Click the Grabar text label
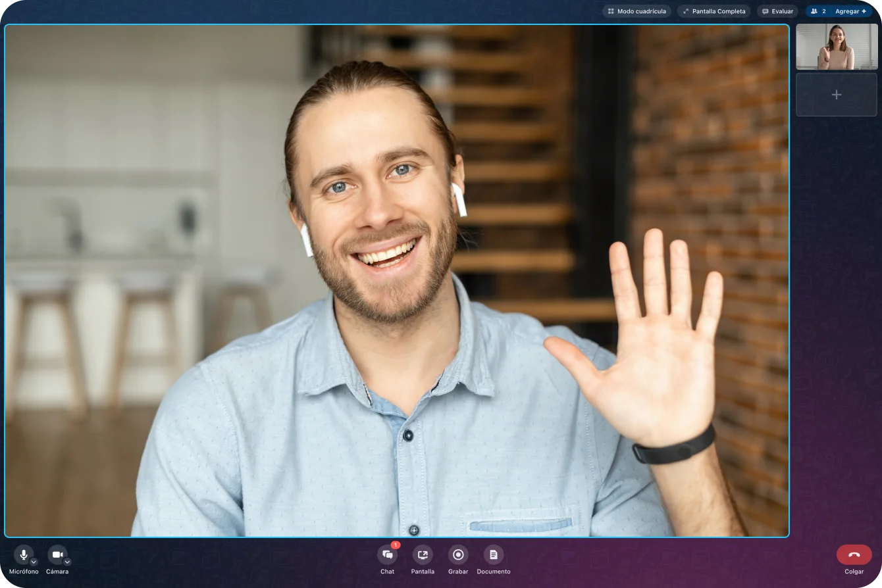 point(458,572)
